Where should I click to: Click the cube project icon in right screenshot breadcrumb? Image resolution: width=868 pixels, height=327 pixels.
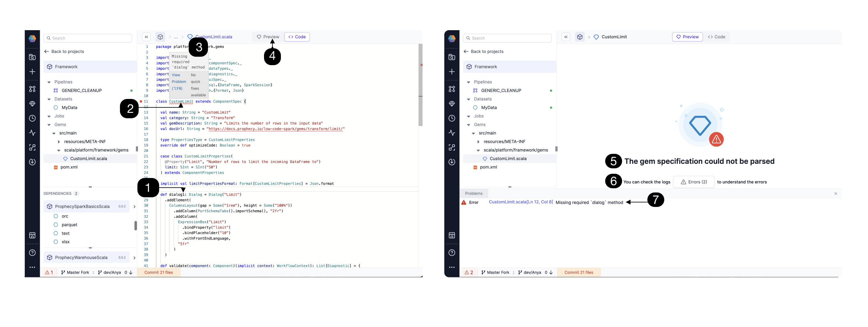click(x=580, y=37)
